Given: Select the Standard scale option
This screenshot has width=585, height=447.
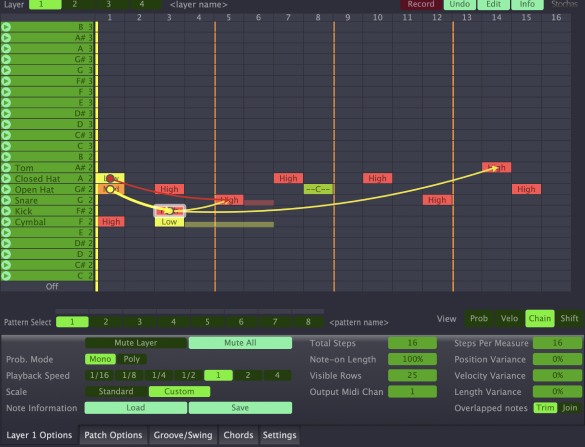Looking at the screenshot, I should point(116,391).
